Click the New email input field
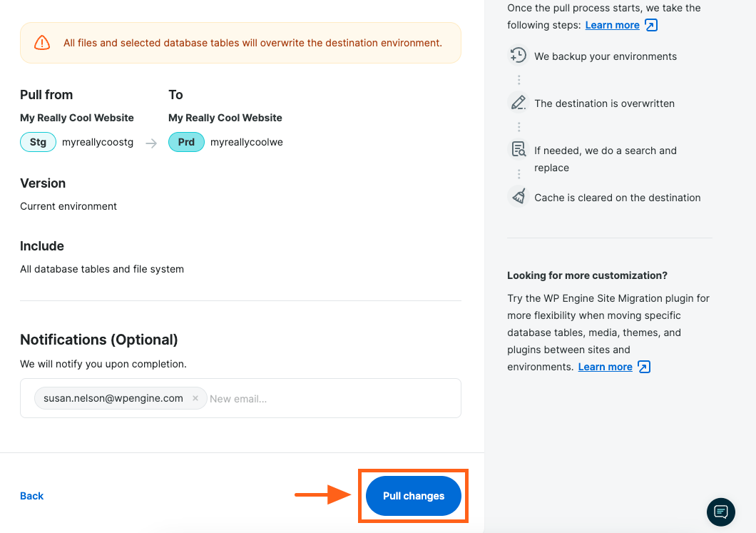Screen dimensions: 756x533 [328, 399]
